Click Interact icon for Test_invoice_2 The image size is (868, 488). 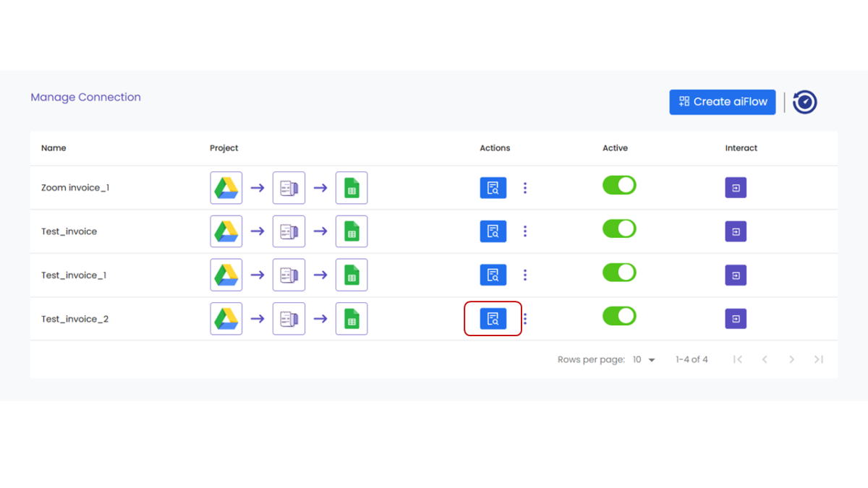coord(736,319)
